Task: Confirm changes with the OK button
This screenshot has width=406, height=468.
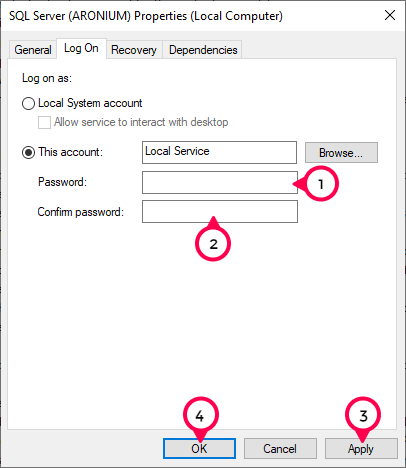Action: coord(199,449)
